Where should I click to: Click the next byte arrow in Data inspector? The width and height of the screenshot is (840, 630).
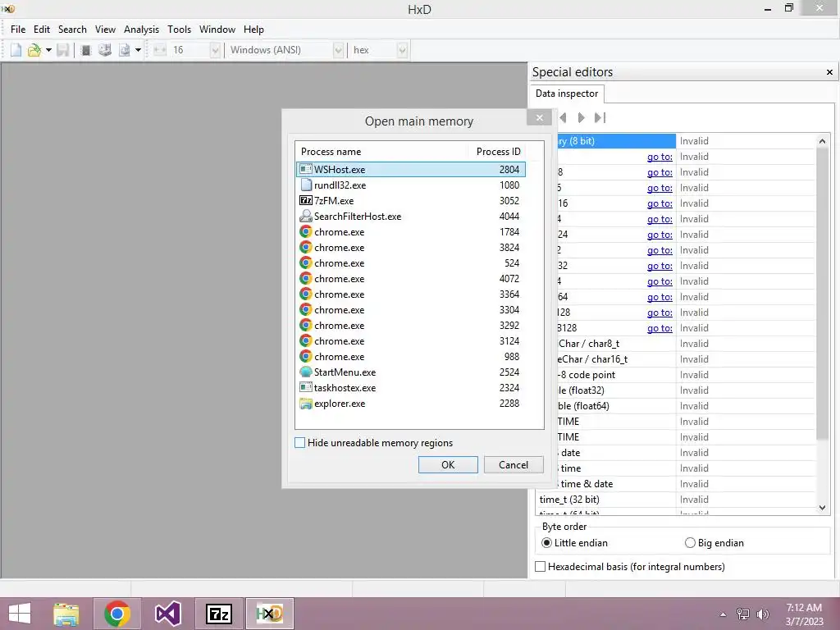coord(582,117)
